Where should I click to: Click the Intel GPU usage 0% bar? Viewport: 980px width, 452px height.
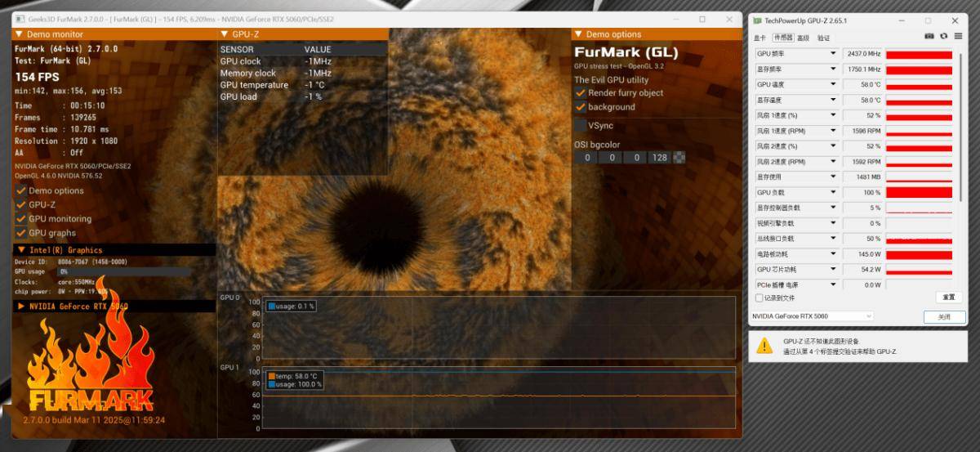pos(125,271)
